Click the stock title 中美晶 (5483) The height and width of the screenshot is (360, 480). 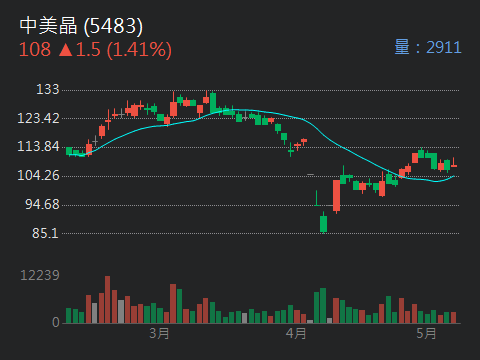(81, 26)
